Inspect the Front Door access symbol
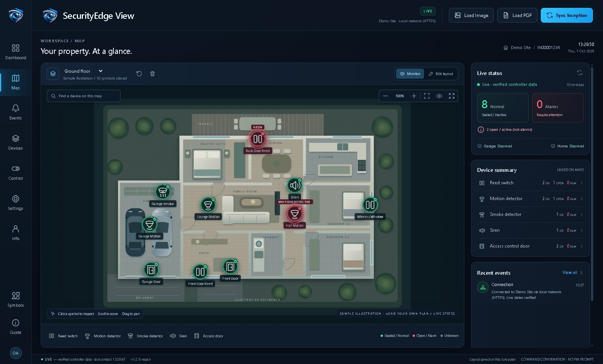Viewport: 603px width, 364px height. click(230, 267)
